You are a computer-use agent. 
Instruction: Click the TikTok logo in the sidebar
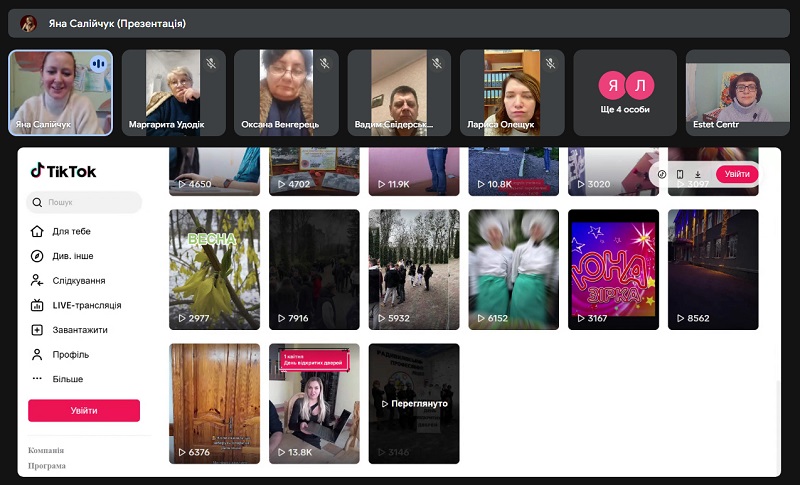(63, 171)
